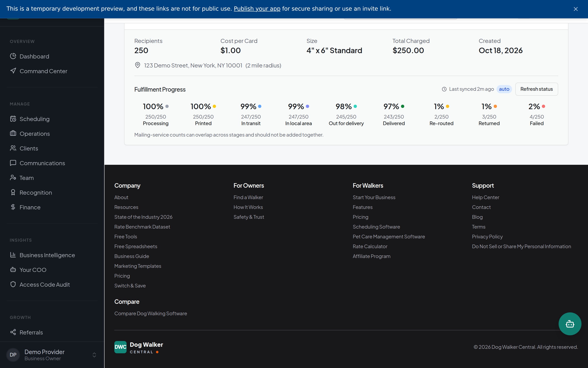Viewport: 588px width, 368px height.
Task: Open Access Code Audit page
Action: pos(52,285)
